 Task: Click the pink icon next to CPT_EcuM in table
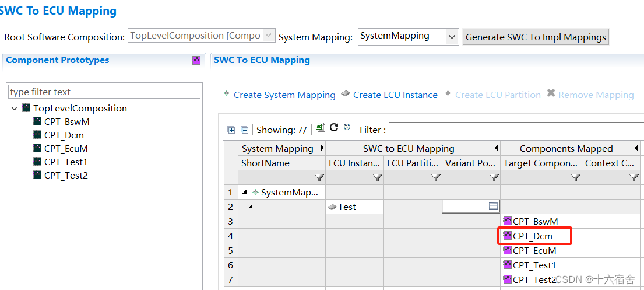[x=507, y=250]
